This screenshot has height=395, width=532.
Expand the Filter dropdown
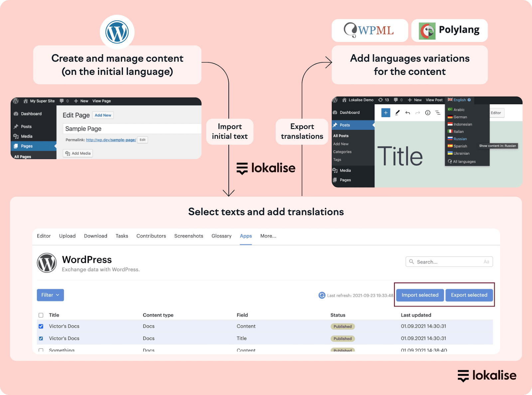50,295
